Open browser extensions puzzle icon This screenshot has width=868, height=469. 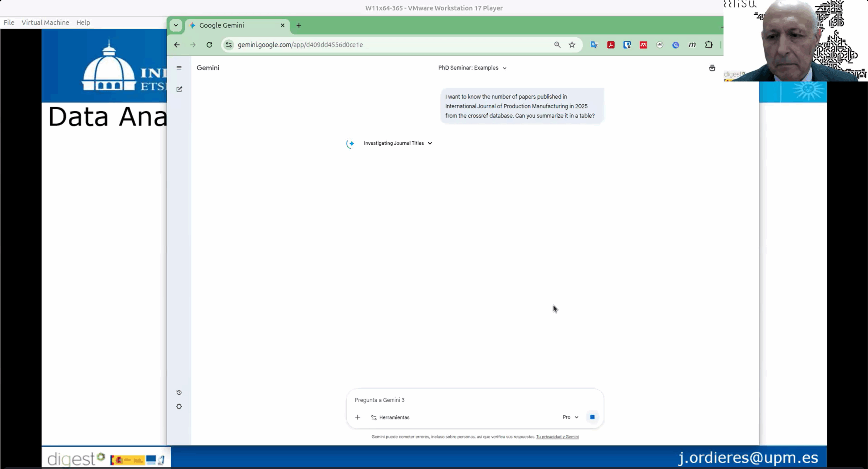[709, 45]
